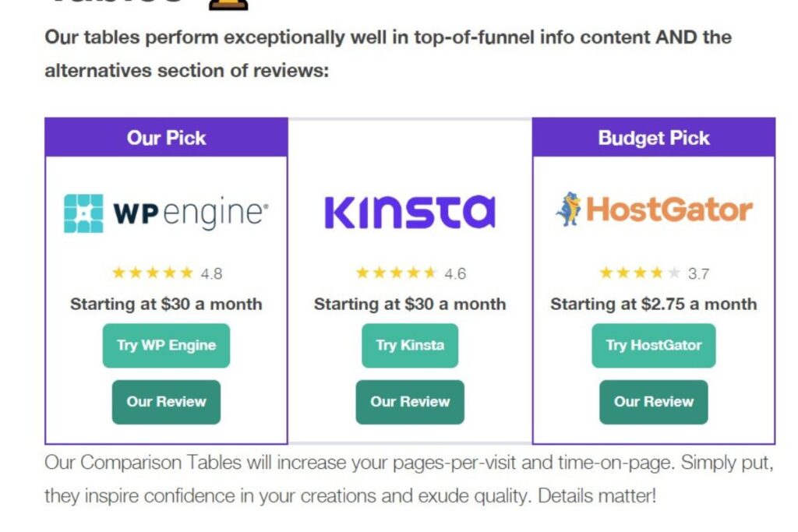Click the WP Engine teal grid icon
The width and height of the screenshot is (798, 532).
[83, 213]
